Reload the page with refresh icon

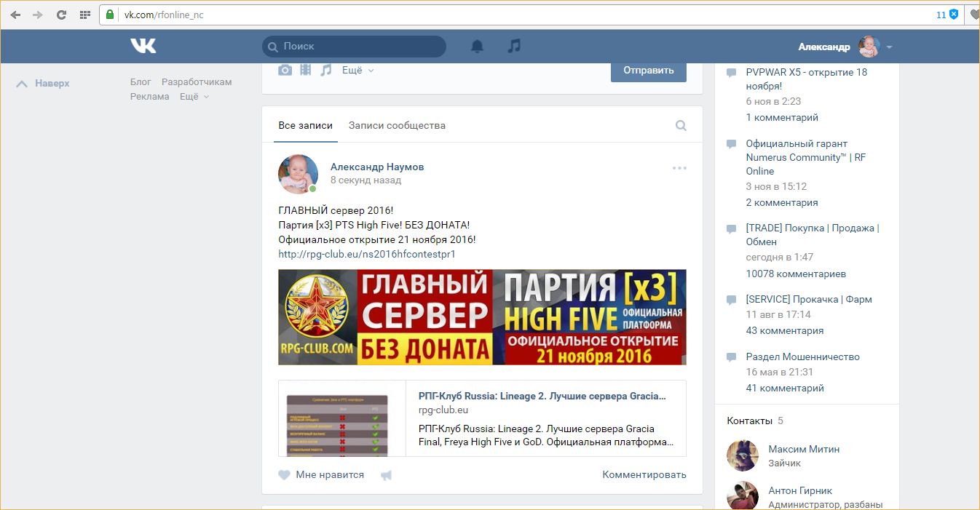tap(61, 15)
